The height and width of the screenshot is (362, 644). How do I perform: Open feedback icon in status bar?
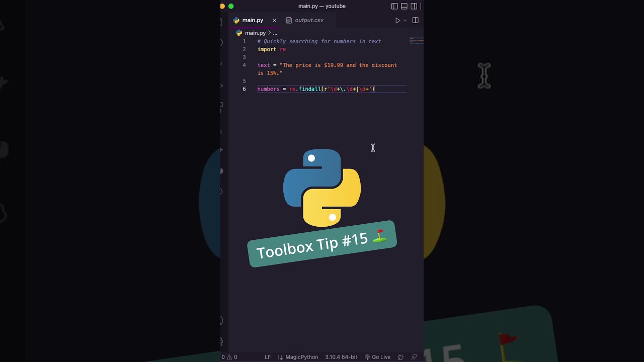pyautogui.click(x=414, y=357)
